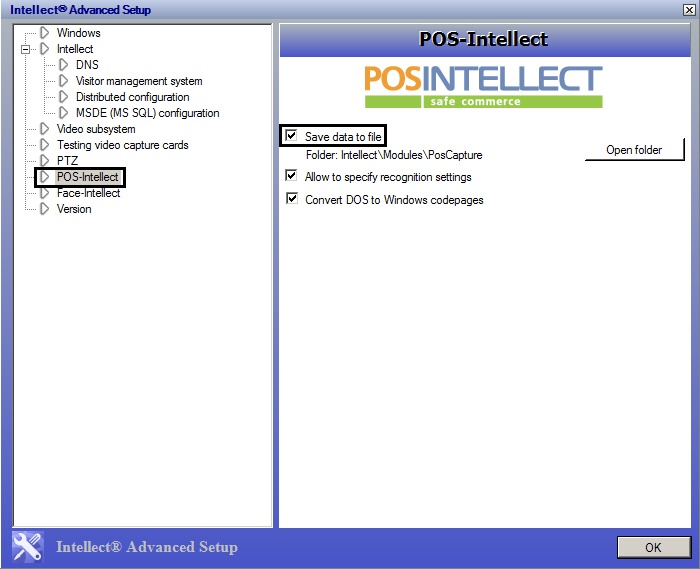Open MSDE (MS SQL) configuration
Image resolution: width=700 pixels, height=569 pixels.
click(x=147, y=113)
